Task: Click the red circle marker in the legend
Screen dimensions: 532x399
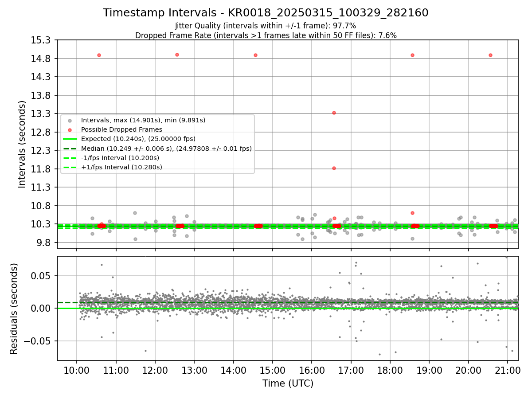Action: pos(69,129)
